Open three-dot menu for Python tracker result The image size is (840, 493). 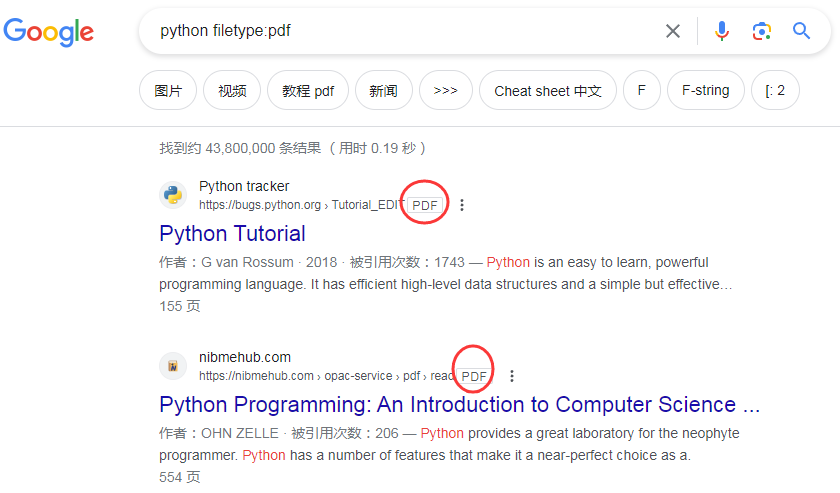pyautogui.click(x=462, y=205)
